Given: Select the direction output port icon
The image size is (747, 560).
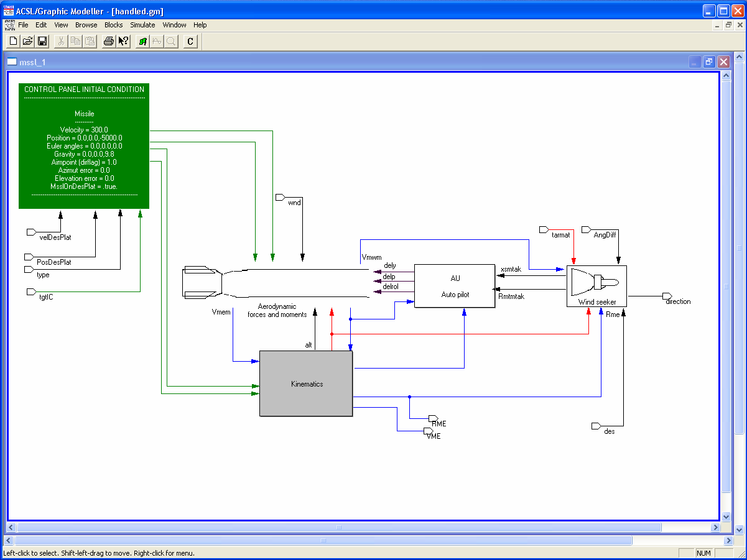Looking at the screenshot, I should pyautogui.click(x=667, y=296).
